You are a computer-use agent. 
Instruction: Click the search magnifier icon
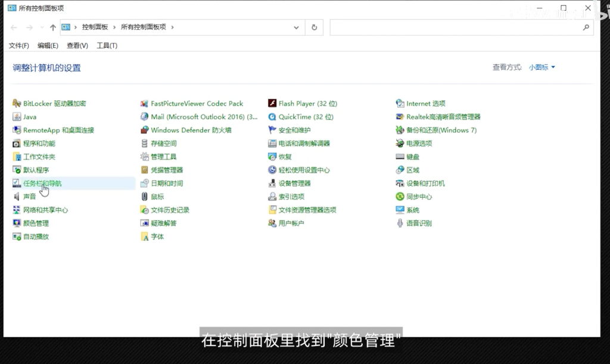pyautogui.click(x=586, y=27)
